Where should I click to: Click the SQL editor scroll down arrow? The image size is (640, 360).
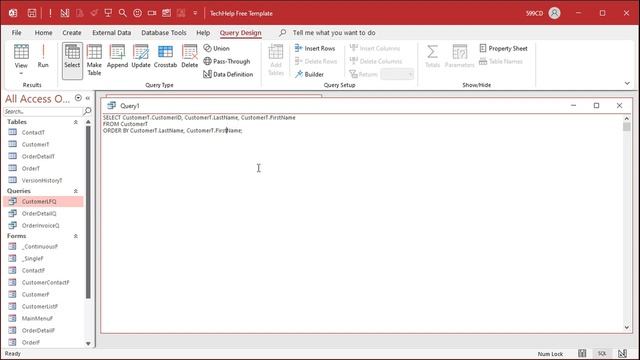coord(627,327)
